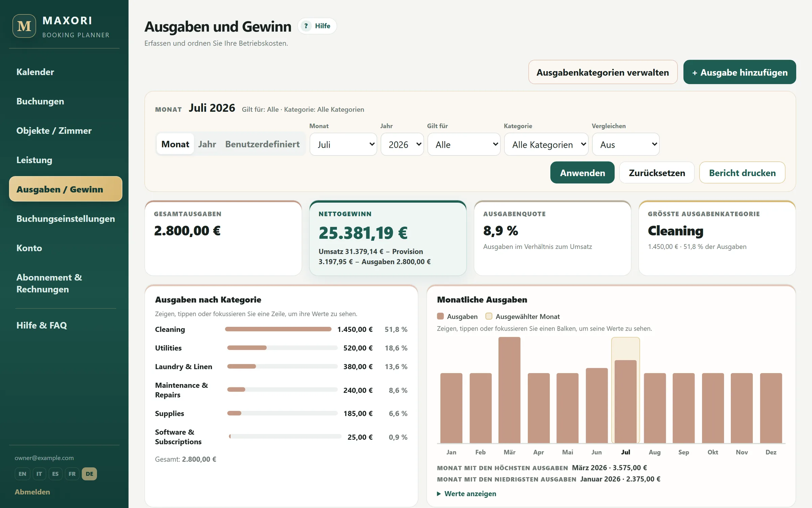Click the Supplies category row
This screenshot has width=812, height=508.
tap(281, 414)
